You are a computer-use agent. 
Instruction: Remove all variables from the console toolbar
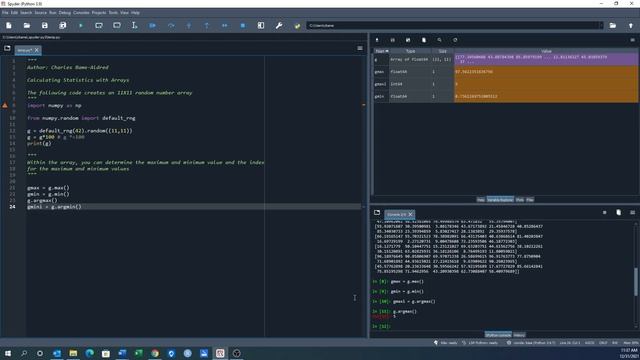(618, 213)
